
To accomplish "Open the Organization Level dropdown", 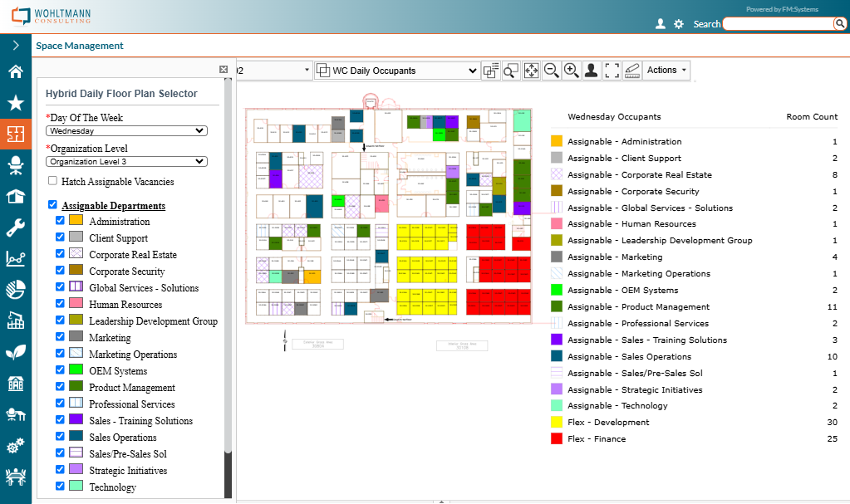I will click(x=126, y=162).
